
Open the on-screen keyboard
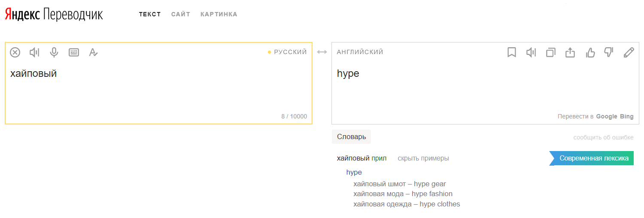click(x=74, y=52)
